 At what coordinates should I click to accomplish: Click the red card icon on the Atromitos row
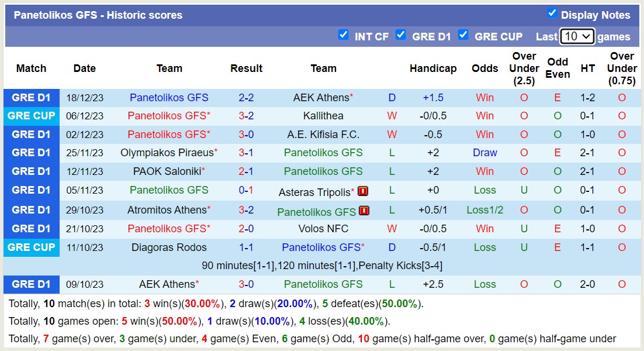365,210
